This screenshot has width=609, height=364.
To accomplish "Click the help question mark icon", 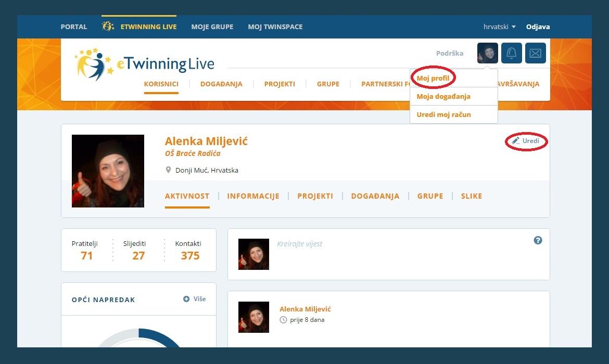I will (x=538, y=240).
